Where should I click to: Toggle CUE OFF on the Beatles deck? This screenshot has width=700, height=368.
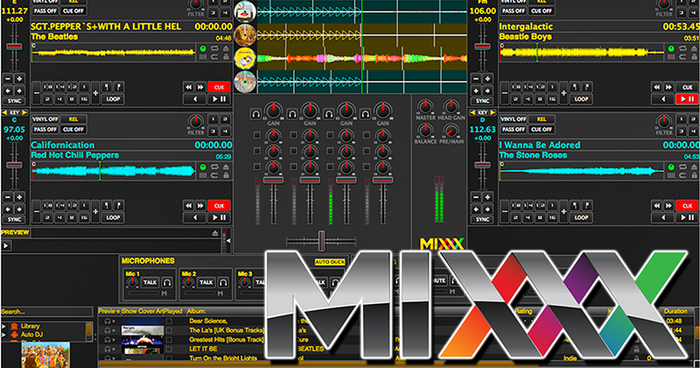(x=73, y=11)
